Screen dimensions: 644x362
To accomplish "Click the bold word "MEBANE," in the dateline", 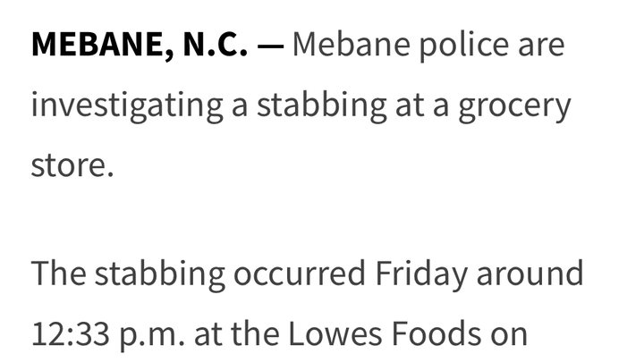I will point(103,45).
